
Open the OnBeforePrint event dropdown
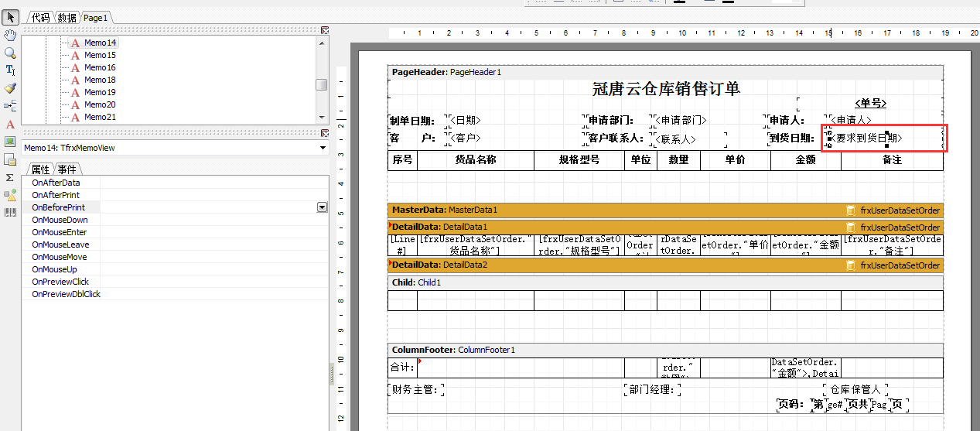(x=323, y=207)
